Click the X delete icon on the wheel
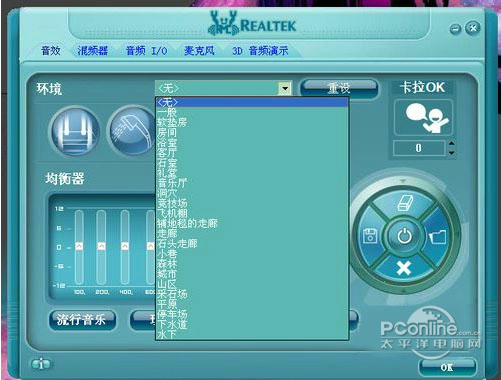This screenshot has height=380, width=501. (x=404, y=268)
